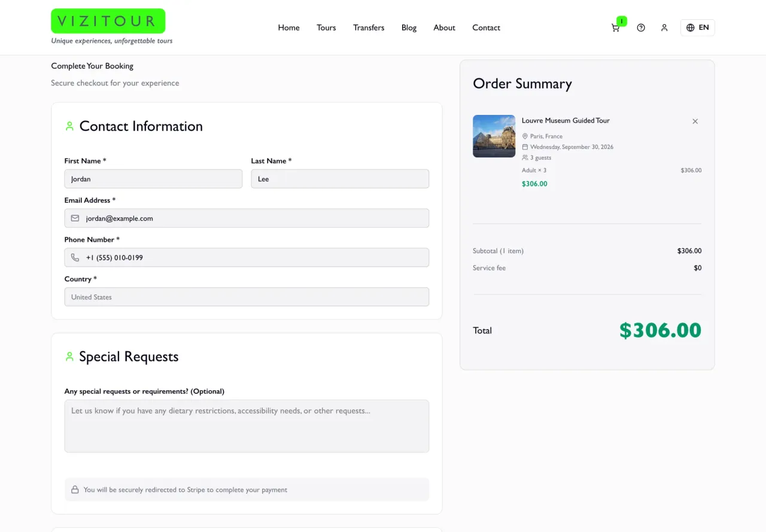Click the Country field showing United States
Image resolution: width=766 pixels, height=532 pixels.
point(247,297)
